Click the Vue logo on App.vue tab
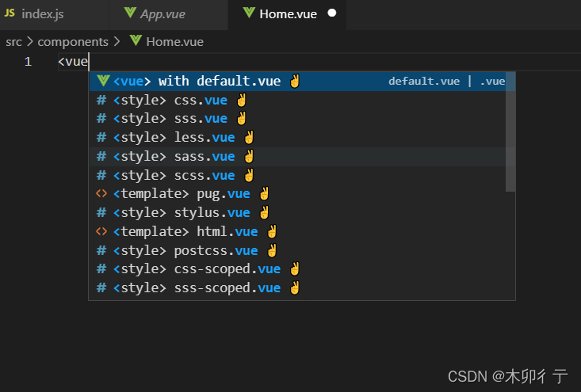This screenshot has height=392, width=581. coord(130,13)
